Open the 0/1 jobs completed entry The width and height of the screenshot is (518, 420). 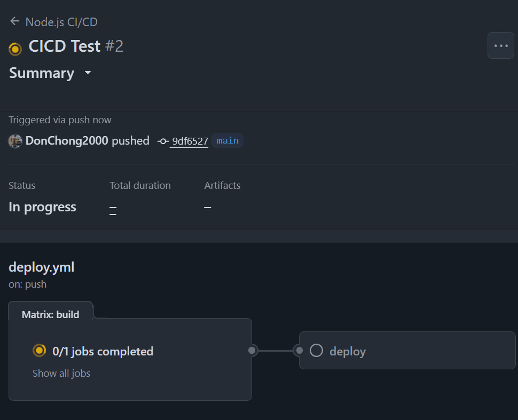[x=103, y=351]
